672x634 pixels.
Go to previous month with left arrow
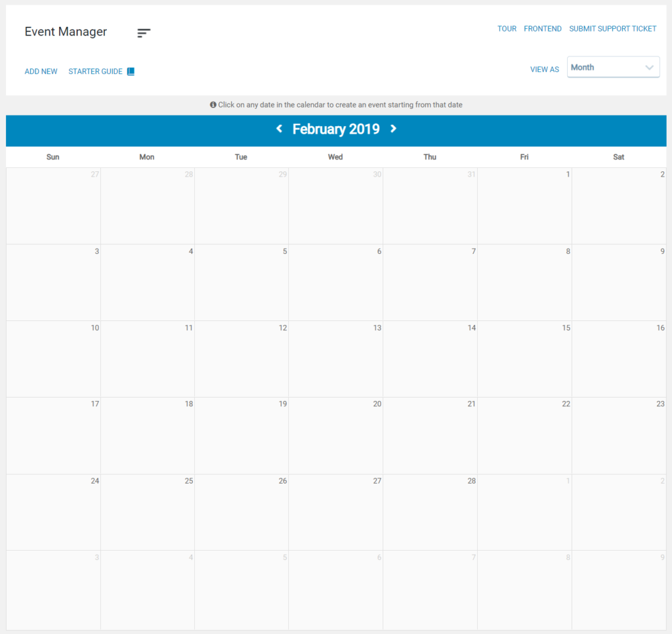point(279,129)
